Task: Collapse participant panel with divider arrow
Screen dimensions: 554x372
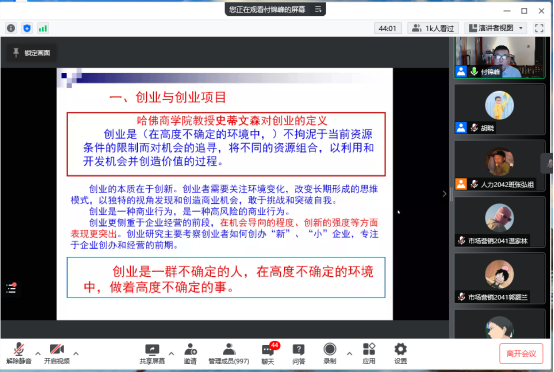Action: tap(444, 194)
